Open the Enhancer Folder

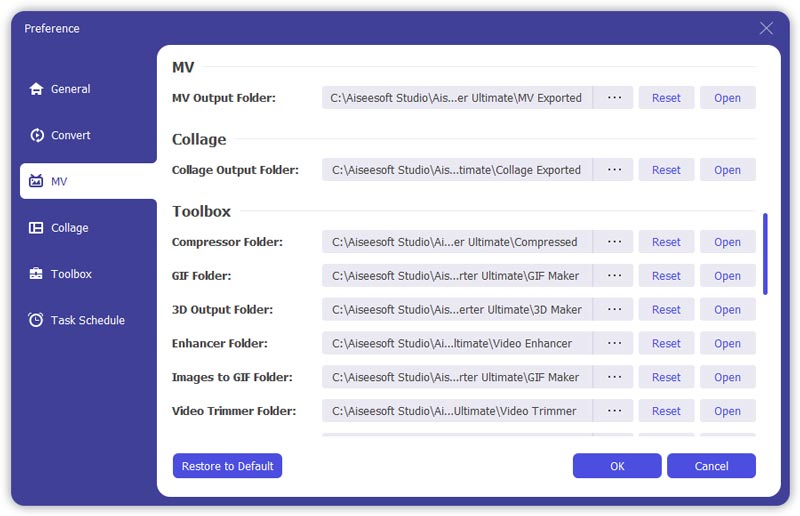click(x=728, y=343)
